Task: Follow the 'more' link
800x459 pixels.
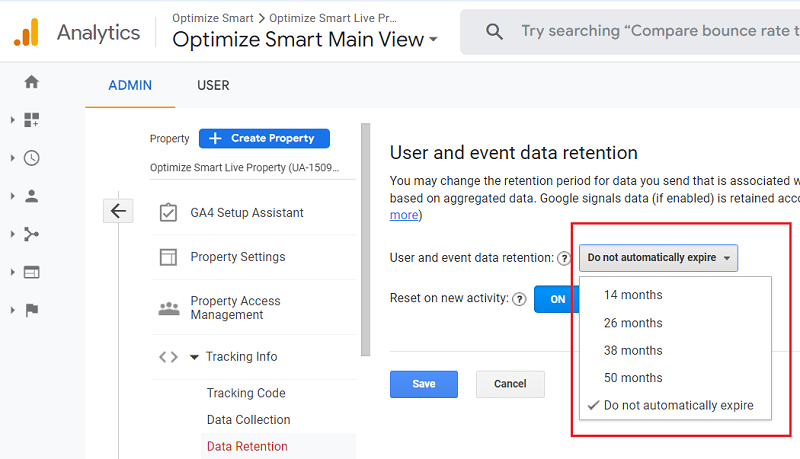Action: tap(404, 215)
